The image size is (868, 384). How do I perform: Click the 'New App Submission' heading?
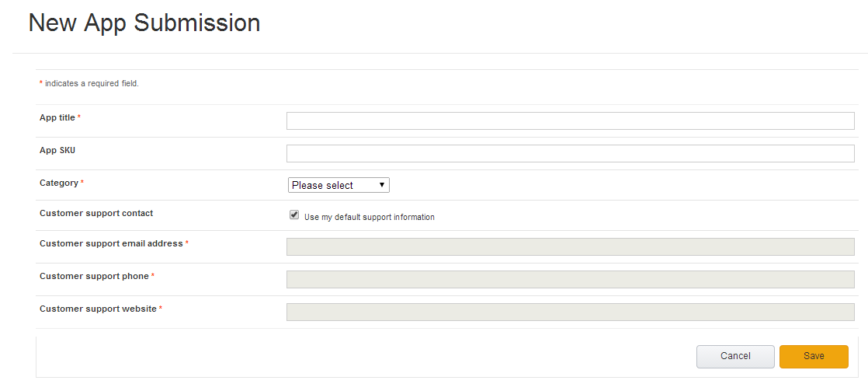[144, 23]
